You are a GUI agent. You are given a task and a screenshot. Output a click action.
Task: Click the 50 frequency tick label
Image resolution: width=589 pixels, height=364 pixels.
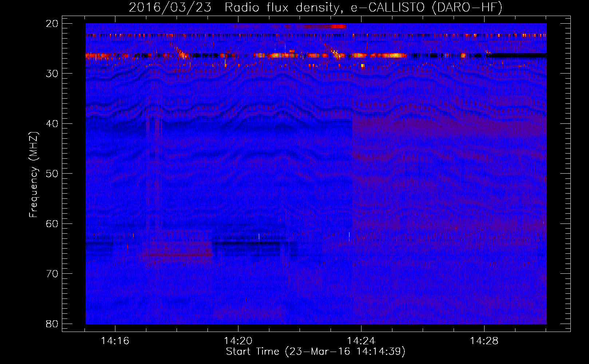(x=52, y=174)
